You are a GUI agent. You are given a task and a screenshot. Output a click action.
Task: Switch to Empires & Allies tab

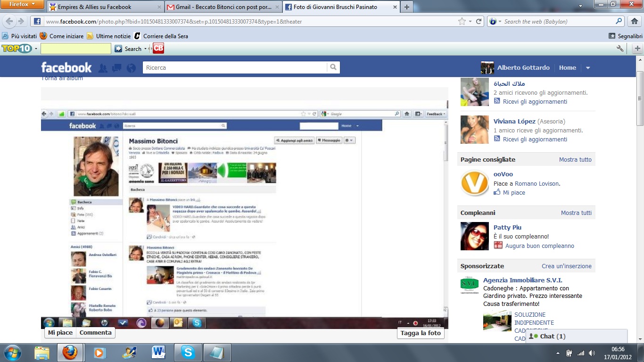[105, 7]
